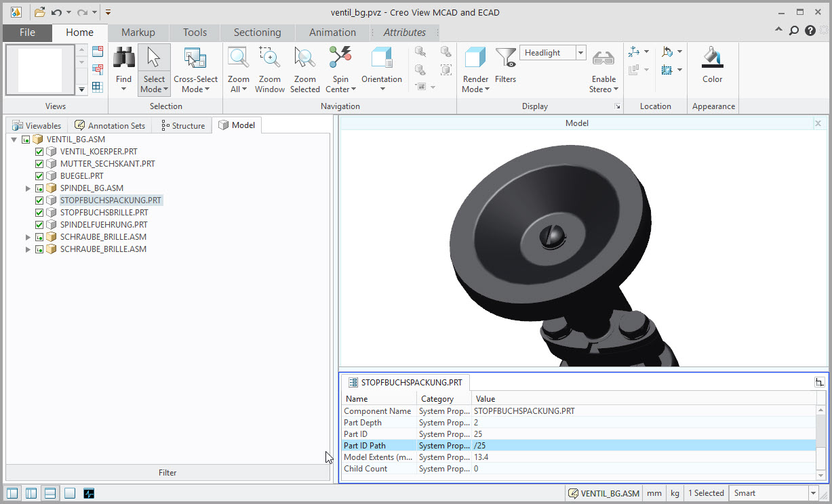Click the Color paint bucket swatch

tap(712, 59)
